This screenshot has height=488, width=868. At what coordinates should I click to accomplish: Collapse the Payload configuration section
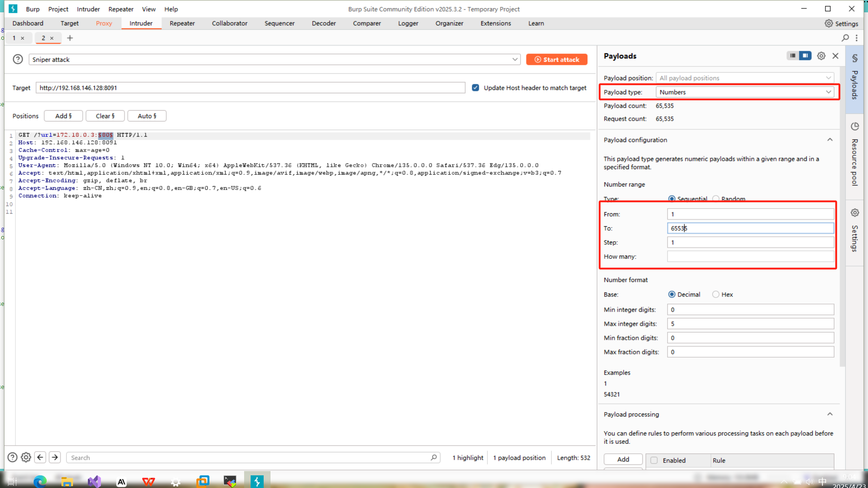[830, 140]
